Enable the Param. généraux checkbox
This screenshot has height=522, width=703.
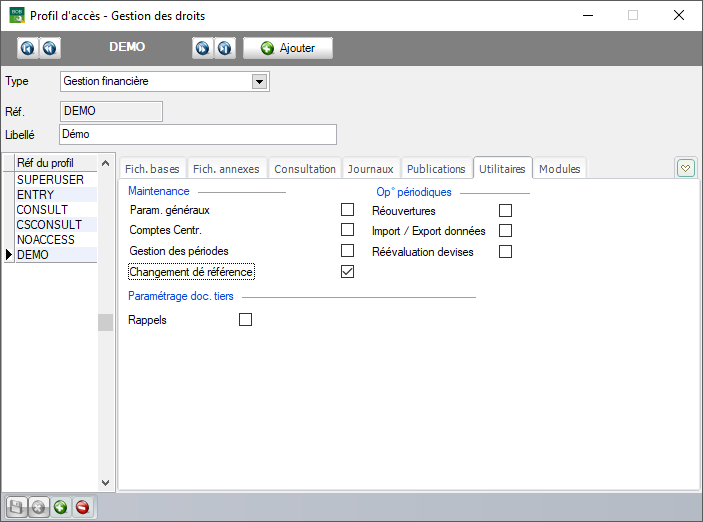coord(348,210)
